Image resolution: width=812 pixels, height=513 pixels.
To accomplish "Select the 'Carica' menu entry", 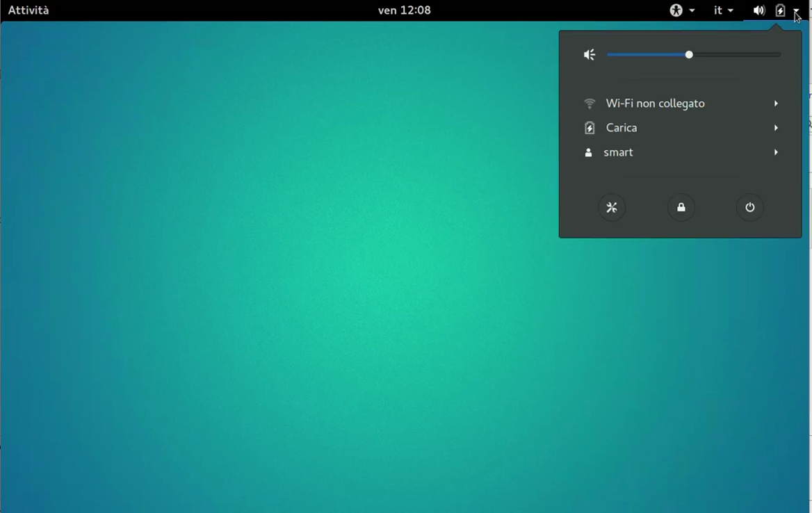I will (622, 128).
